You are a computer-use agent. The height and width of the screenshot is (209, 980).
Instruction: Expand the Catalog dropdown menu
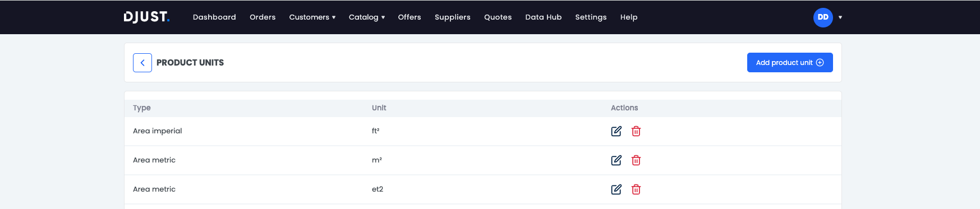[x=367, y=17]
